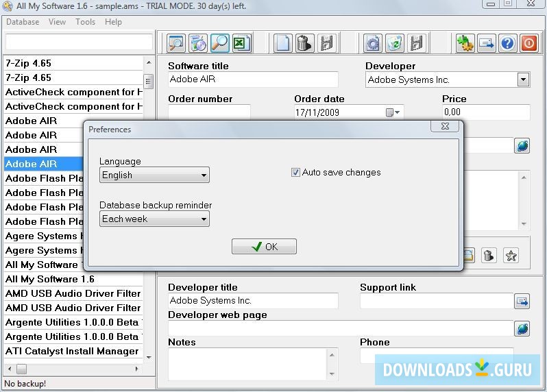Click the Notes area scroll down arrow
The image size is (547, 392).
[332, 374]
